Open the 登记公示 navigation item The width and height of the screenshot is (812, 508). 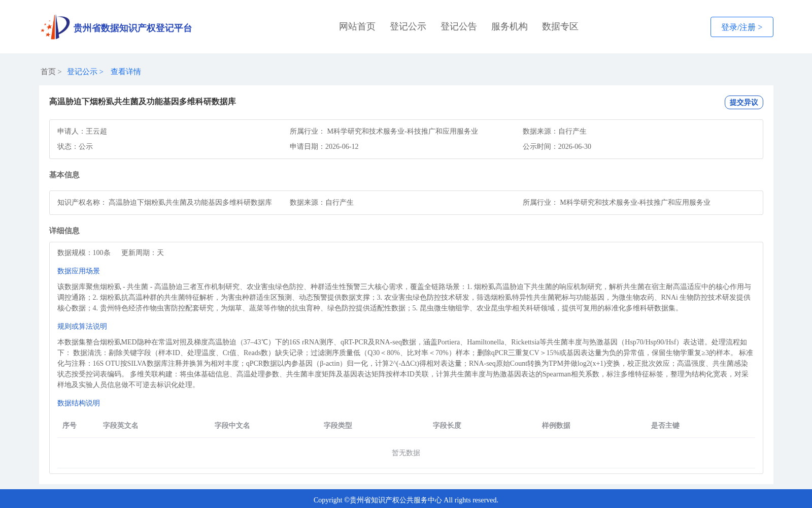(x=408, y=26)
